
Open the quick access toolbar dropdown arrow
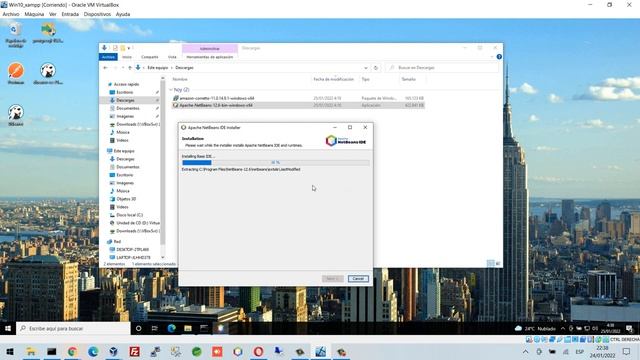point(129,48)
